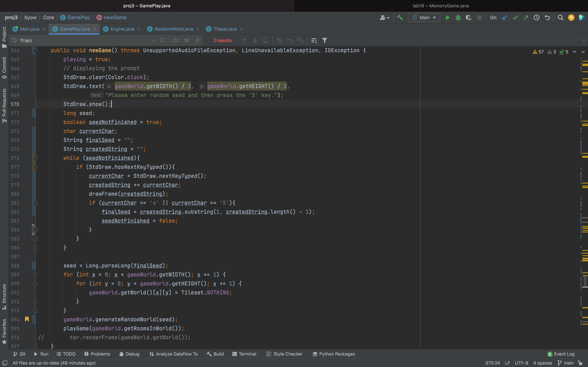Collapse the newGame method fold marker
This screenshot has height=367, width=588.
(36, 51)
